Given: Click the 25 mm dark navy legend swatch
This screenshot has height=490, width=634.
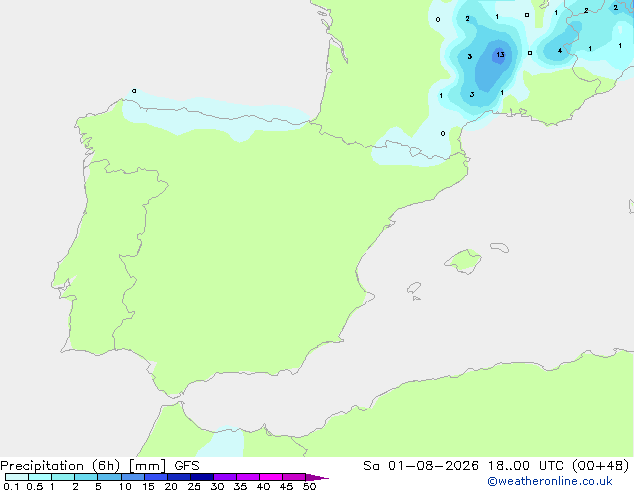Looking at the screenshot, I should (202, 477).
